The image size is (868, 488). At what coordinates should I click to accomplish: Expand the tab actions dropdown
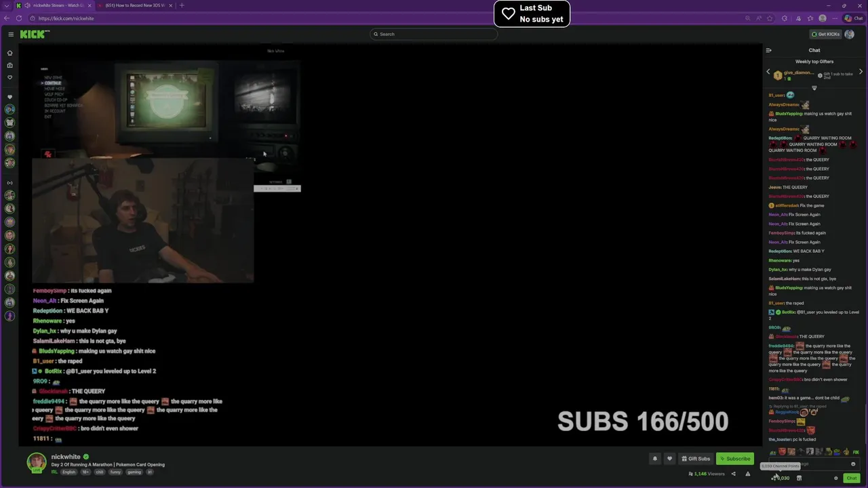(x=7, y=5)
